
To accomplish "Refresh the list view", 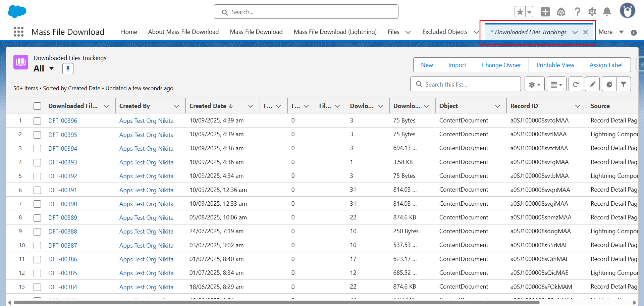I will click(576, 85).
